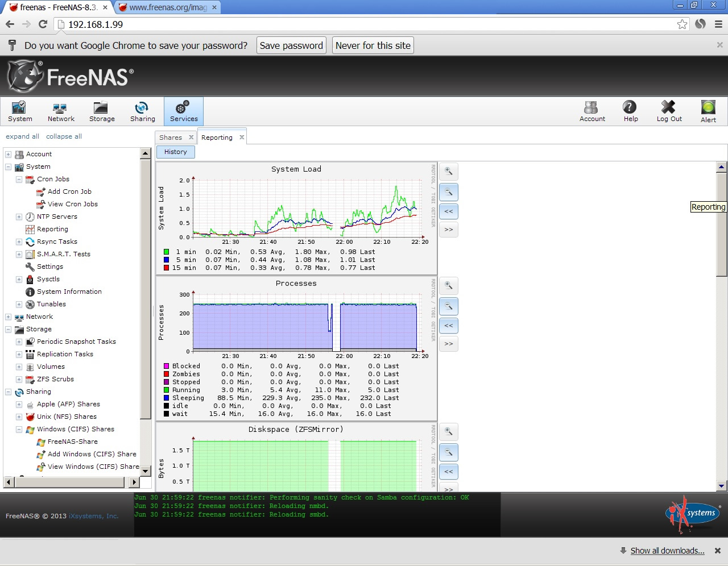Open the Storage toolbar icon

pyautogui.click(x=102, y=111)
